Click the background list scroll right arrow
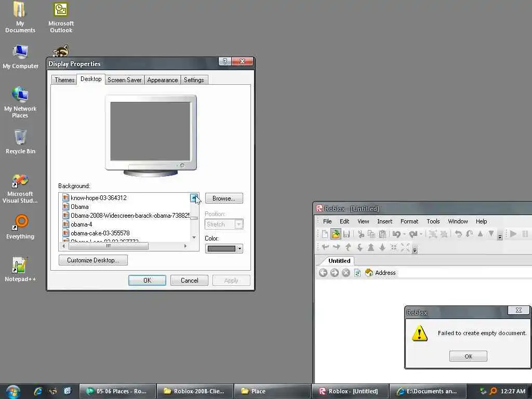This screenshot has width=532, height=399. pyautogui.click(x=185, y=246)
